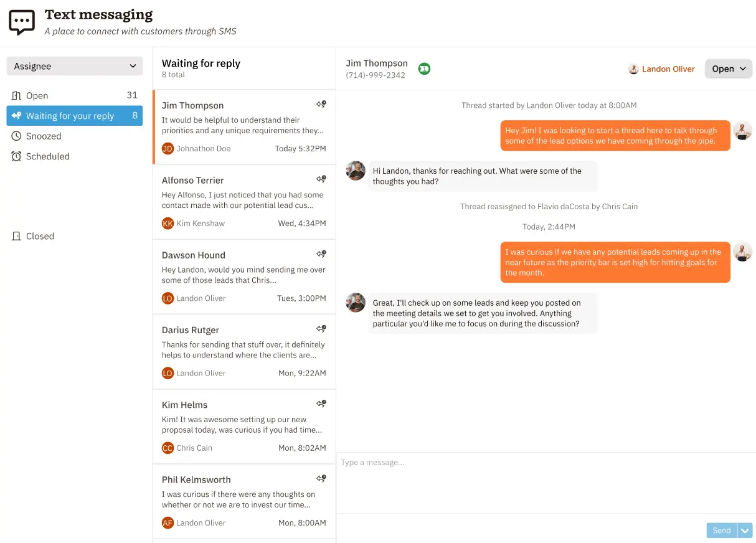This screenshot has height=543, width=756.
Task: Expand the Assignee dropdown
Action: coord(74,66)
